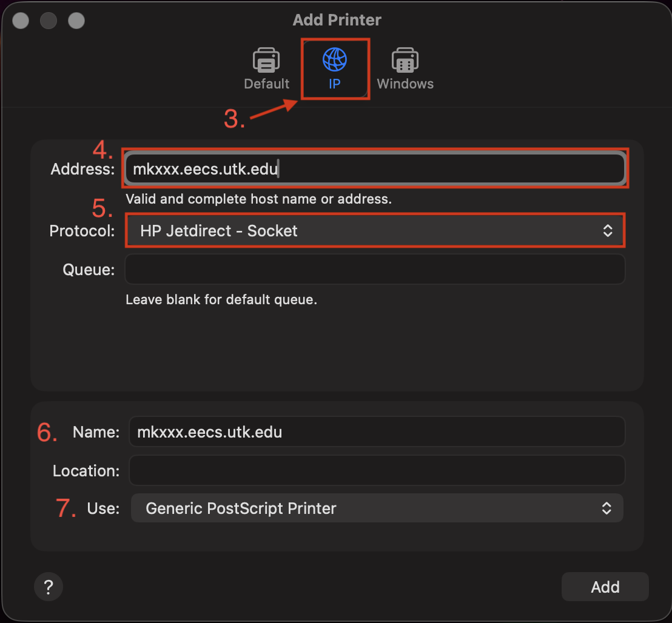Click the Name input field
This screenshot has height=623, width=672.
pyautogui.click(x=377, y=431)
